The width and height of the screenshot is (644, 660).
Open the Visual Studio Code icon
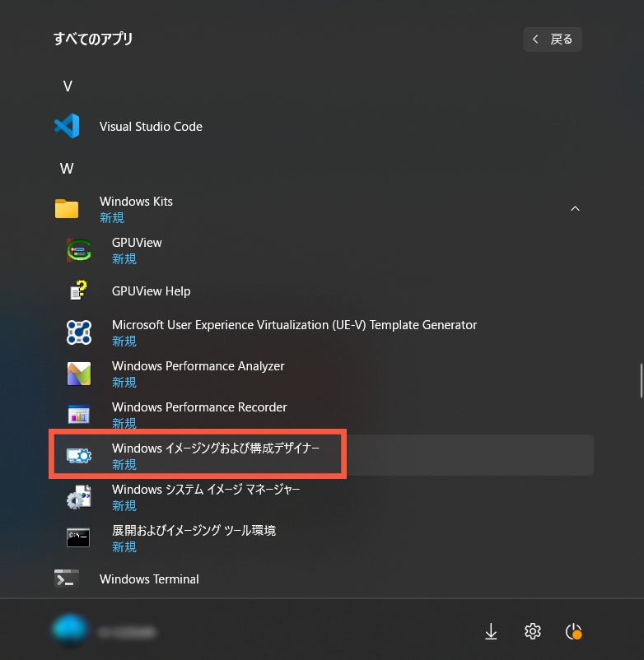[x=67, y=126]
